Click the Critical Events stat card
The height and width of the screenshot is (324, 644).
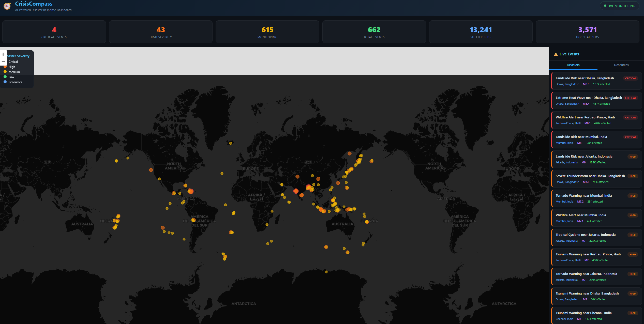click(x=54, y=32)
